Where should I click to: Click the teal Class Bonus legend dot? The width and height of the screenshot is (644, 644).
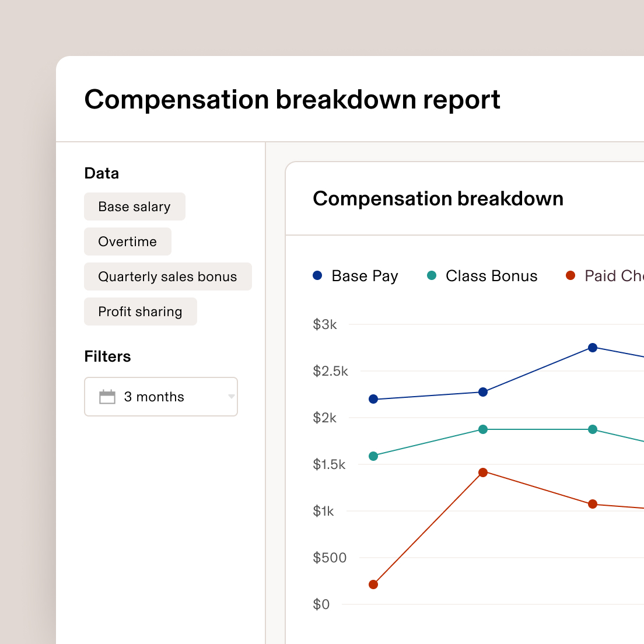coord(431,275)
